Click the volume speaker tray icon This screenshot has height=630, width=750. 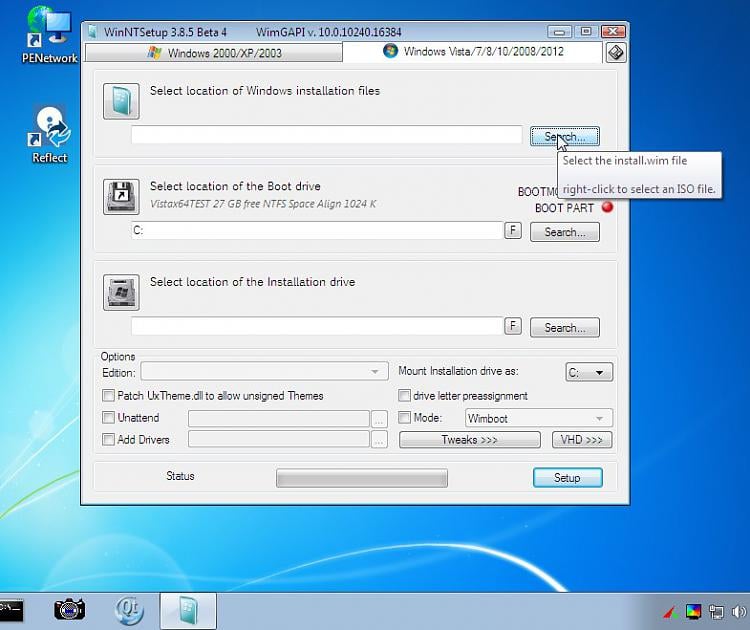click(x=739, y=612)
